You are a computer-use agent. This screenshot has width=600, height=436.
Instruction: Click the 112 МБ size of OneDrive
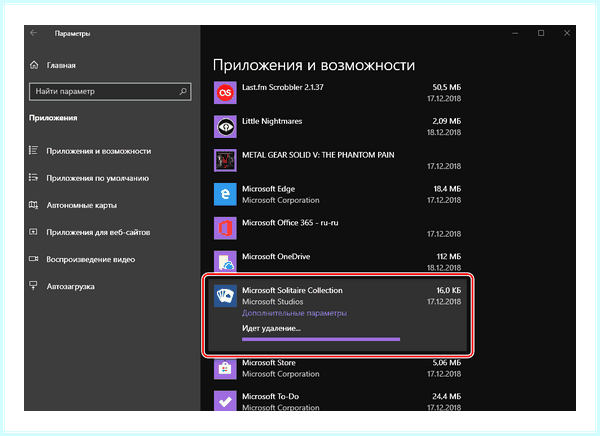[x=448, y=256]
